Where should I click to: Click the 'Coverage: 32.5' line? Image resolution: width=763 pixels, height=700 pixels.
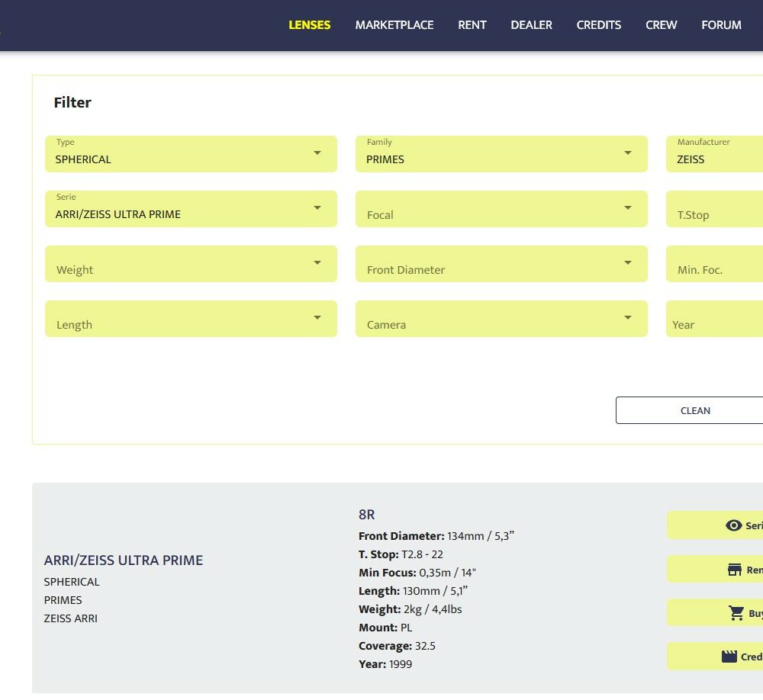397,646
